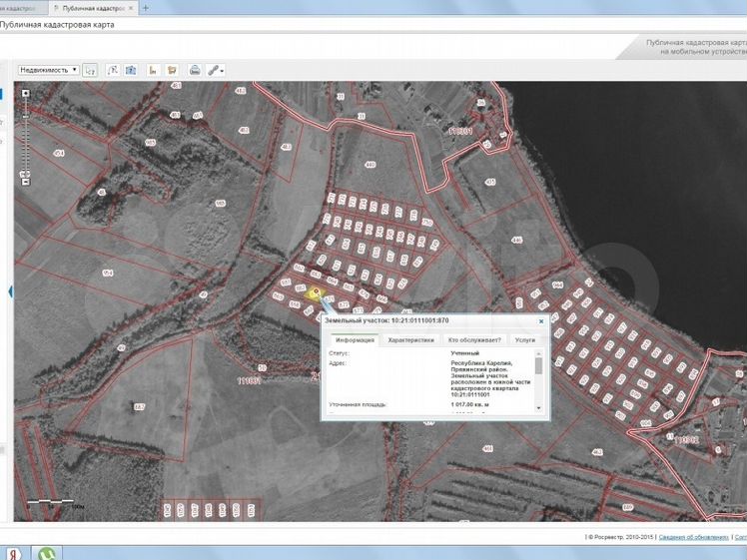Print the cadastral map

(195, 70)
